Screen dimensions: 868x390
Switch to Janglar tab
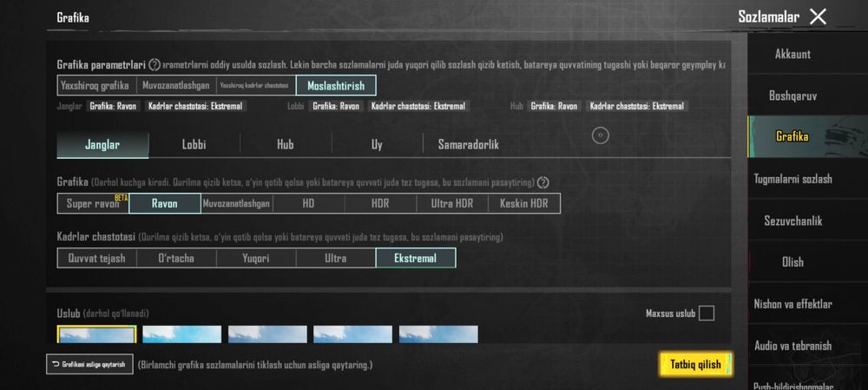[x=102, y=145]
